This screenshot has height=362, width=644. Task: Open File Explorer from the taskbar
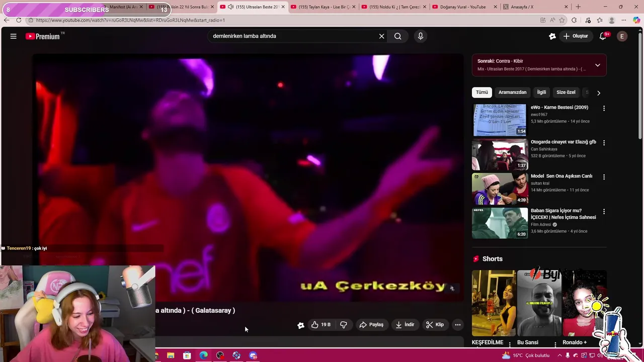click(x=171, y=355)
